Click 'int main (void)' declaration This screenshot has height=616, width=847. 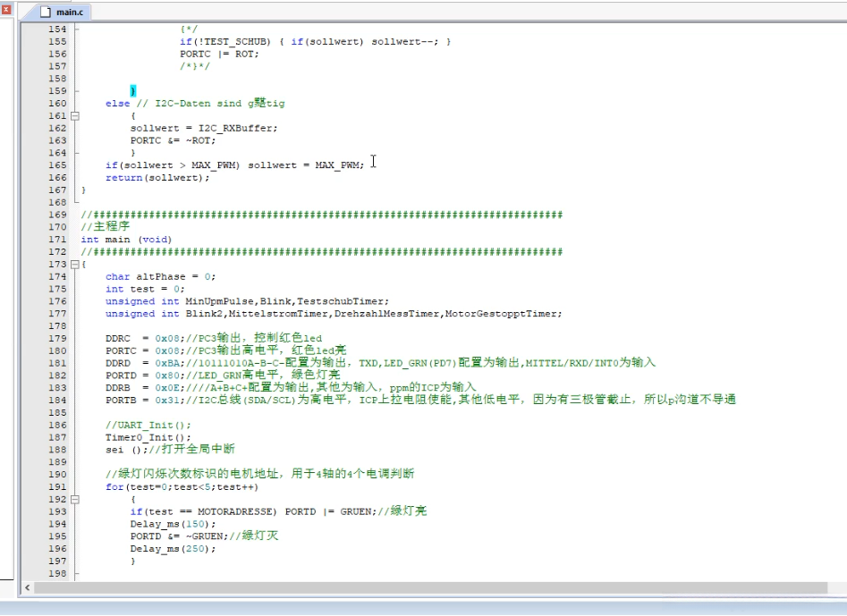tap(126, 240)
